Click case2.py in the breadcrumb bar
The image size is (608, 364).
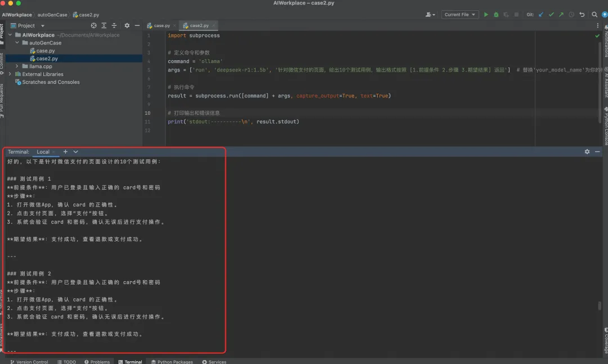click(86, 15)
